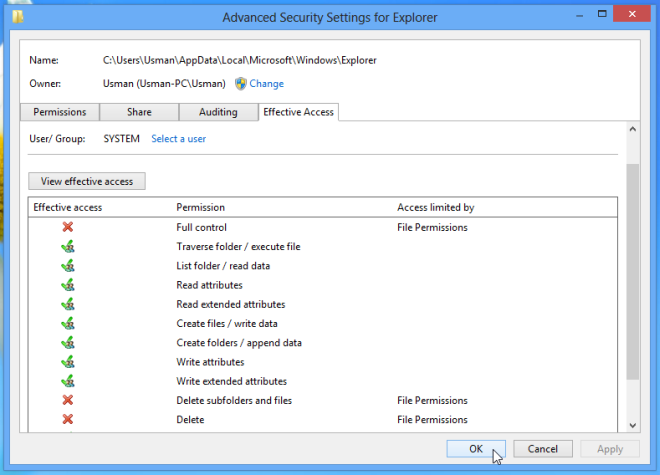Image resolution: width=660 pixels, height=475 pixels.
Task: Click the allowed icon next to Read attributes
Action: point(67,285)
